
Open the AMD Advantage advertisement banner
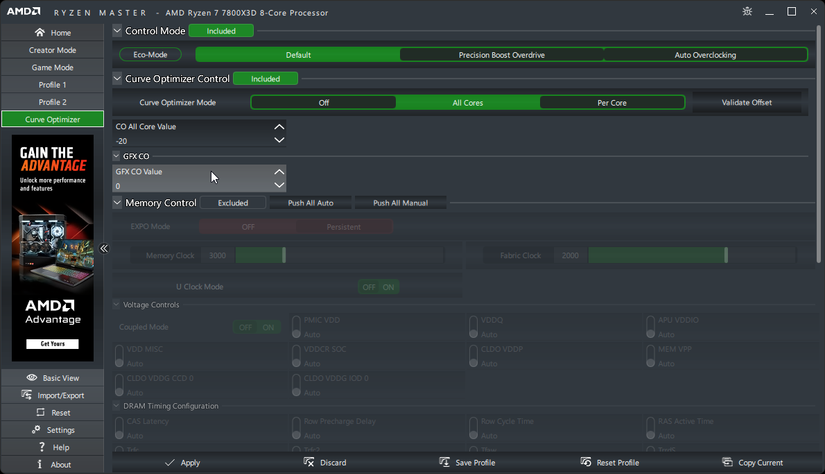tap(53, 248)
